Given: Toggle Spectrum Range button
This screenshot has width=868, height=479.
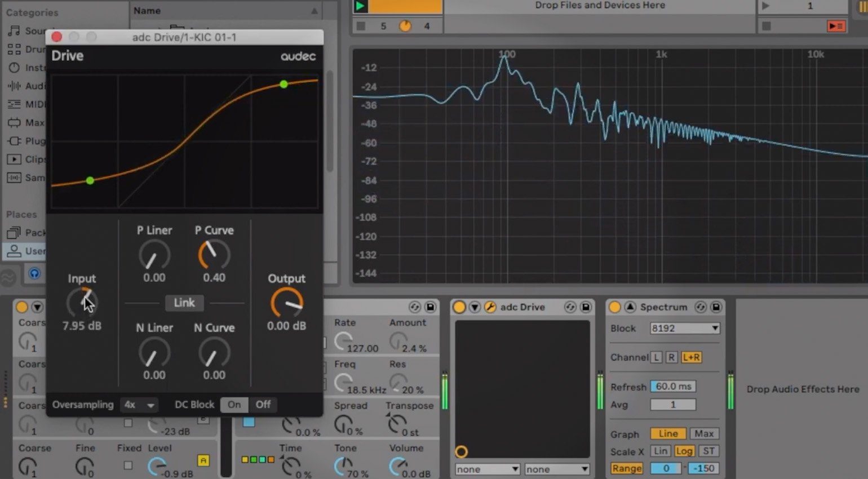Looking at the screenshot, I should 627,468.
